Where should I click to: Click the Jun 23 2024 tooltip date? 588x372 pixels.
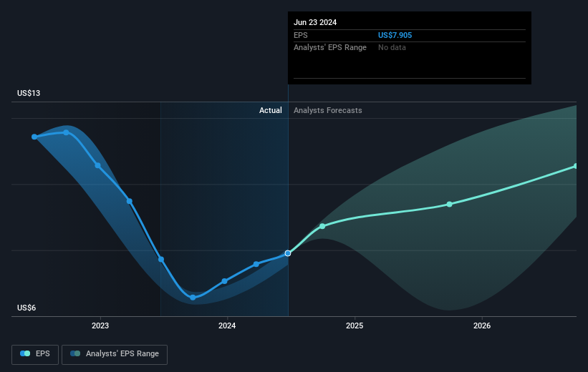[x=315, y=22]
